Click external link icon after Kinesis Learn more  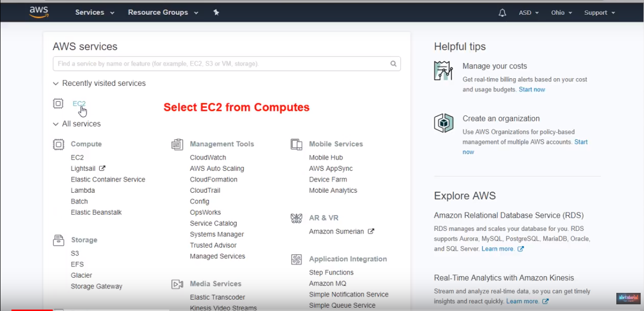tap(545, 301)
